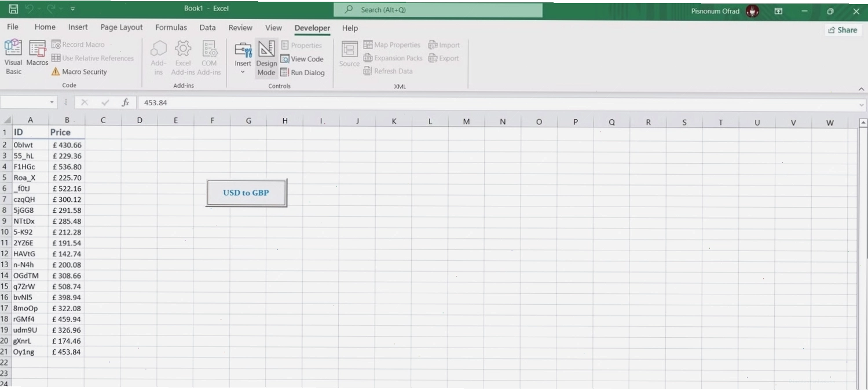The height and width of the screenshot is (391, 868).
Task: Open Ribbon Display Options
Action: pos(778,11)
